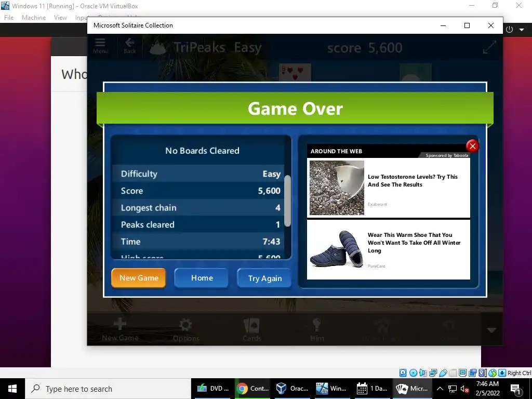
Task: Click the bottom bar New Game plus icon
Action: 120,329
